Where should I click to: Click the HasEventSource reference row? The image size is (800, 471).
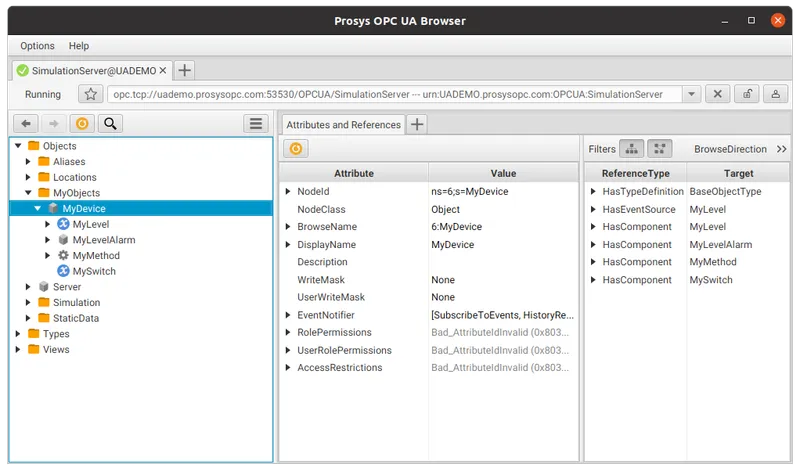tap(687, 209)
